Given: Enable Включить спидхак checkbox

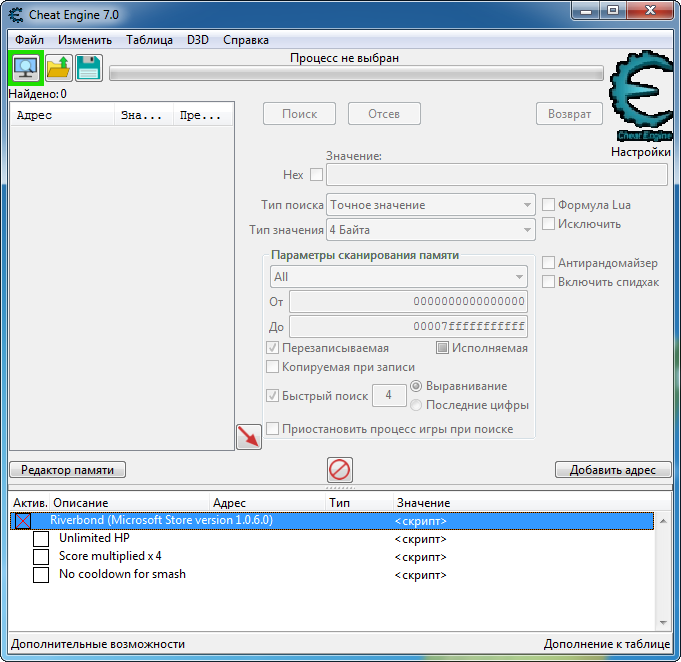Looking at the screenshot, I should [x=549, y=281].
